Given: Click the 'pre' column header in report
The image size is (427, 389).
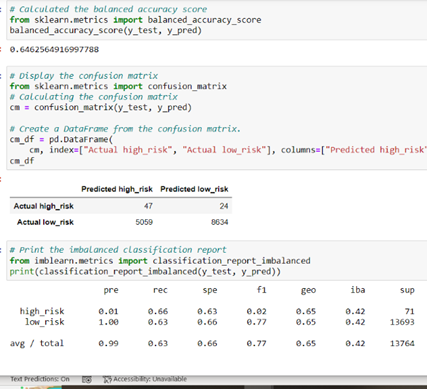Looking at the screenshot, I should [x=111, y=290].
